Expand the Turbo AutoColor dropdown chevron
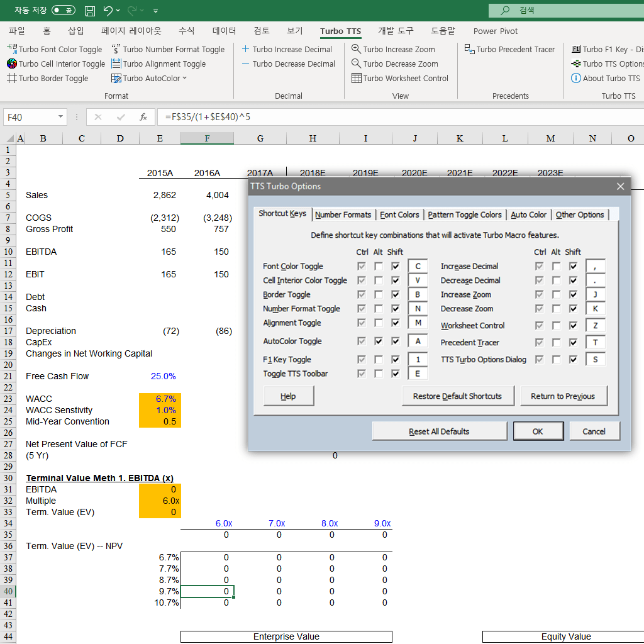The image size is (644, 644). tap(184, 77)
